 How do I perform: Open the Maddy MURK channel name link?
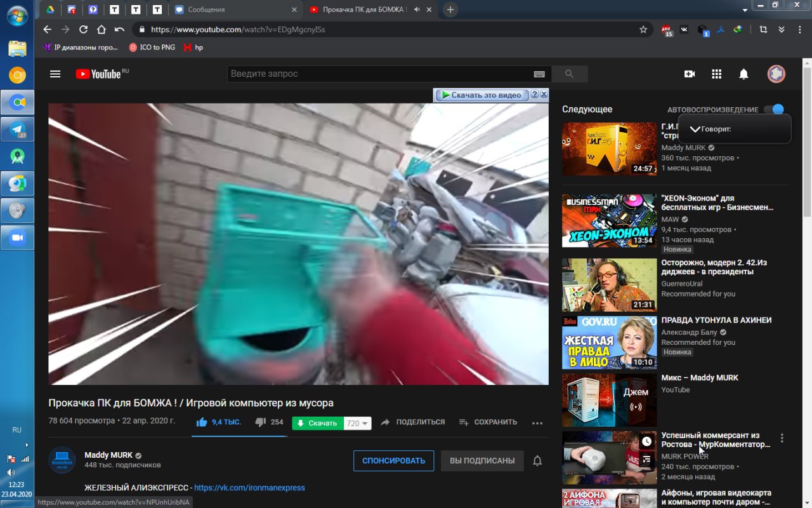click(108, 455)
